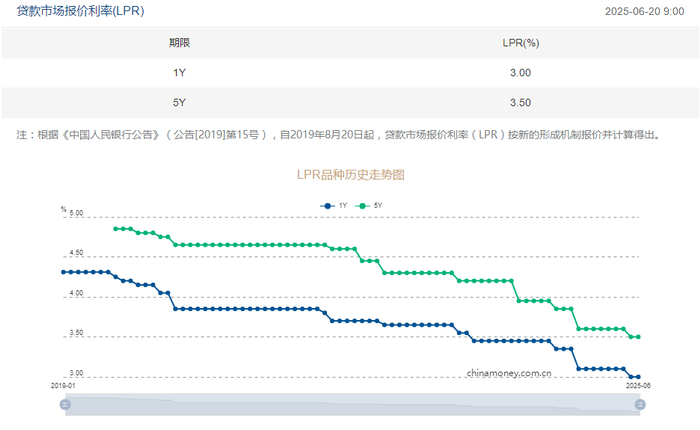
Task: Toggle the 1Y series legend item
Action: tap(333, 205)
